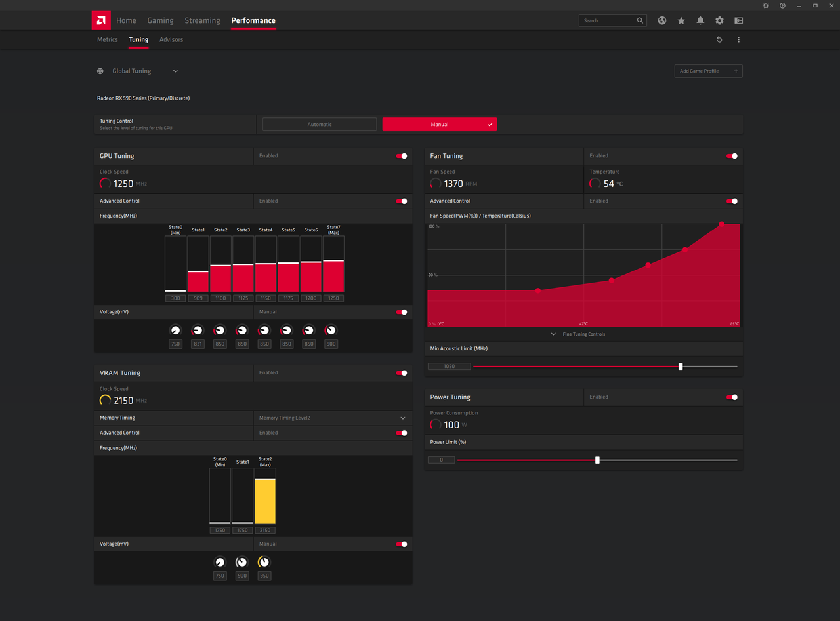Click the power consumption gauge icon

pos(436,425)
